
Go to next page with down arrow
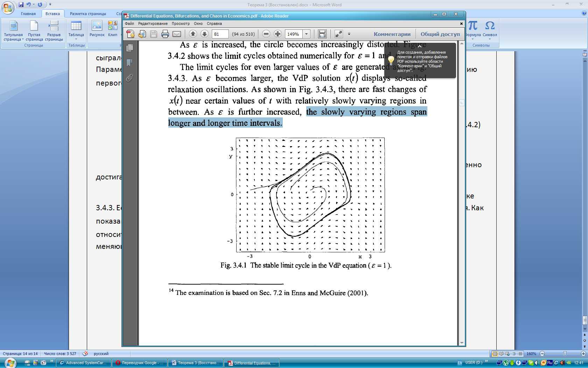204,34
